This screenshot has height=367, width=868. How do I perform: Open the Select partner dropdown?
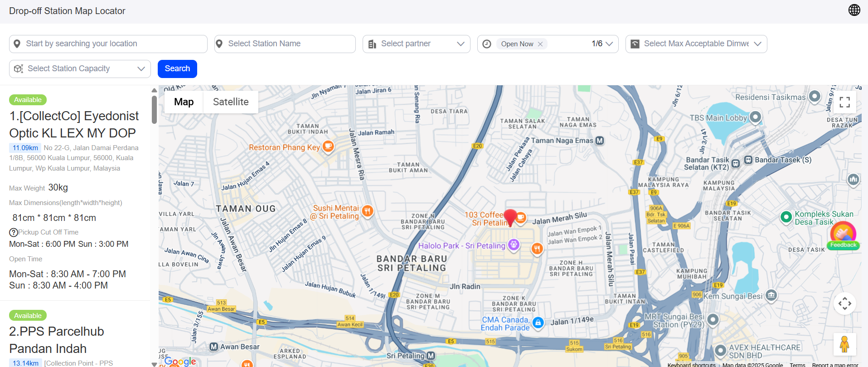pyautogui.click(x=417, y=44)
